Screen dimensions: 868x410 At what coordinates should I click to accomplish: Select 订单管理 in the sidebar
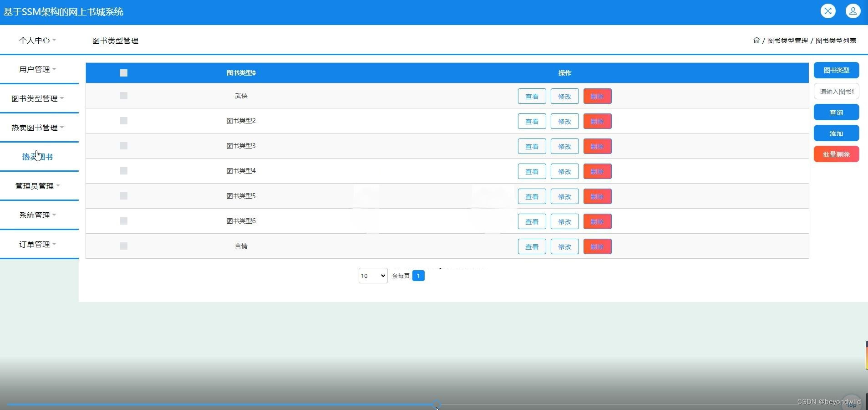[38, 244]
